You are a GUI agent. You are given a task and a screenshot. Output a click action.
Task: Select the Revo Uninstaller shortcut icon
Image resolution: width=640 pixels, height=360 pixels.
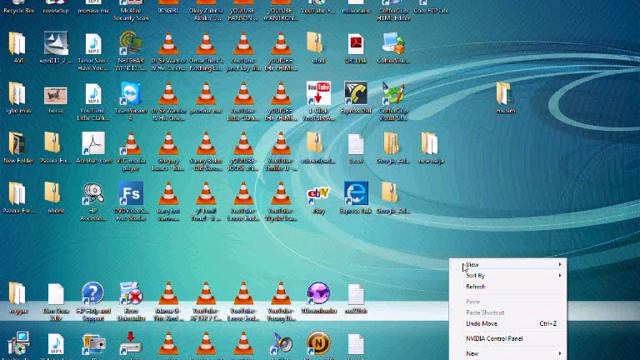click(131, 293)
